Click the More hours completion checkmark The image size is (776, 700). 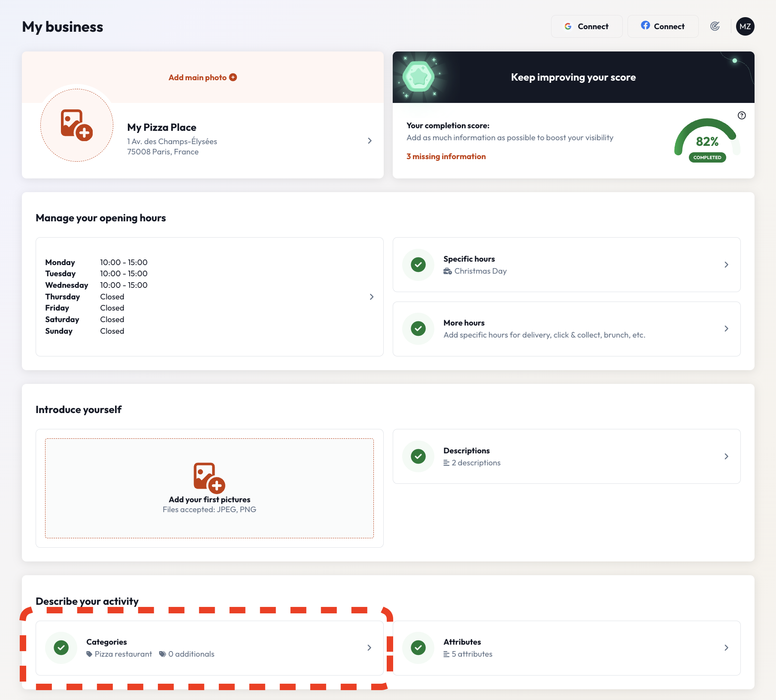[x=417, y=329]
